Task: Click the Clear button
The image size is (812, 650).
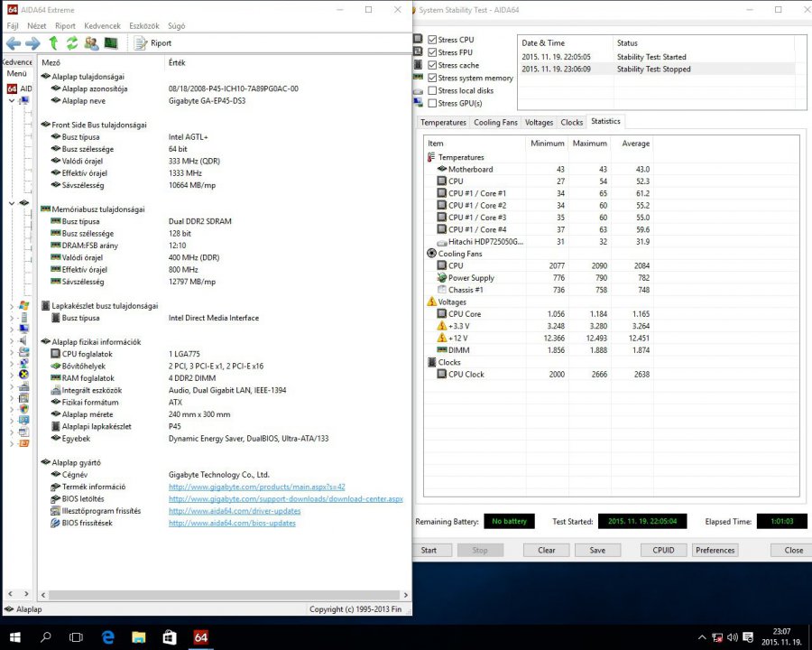Action: (x=547, y=550)
